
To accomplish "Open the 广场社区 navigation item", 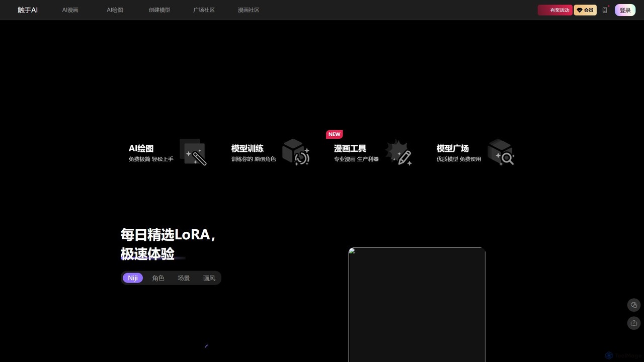I will pos(204,10).
